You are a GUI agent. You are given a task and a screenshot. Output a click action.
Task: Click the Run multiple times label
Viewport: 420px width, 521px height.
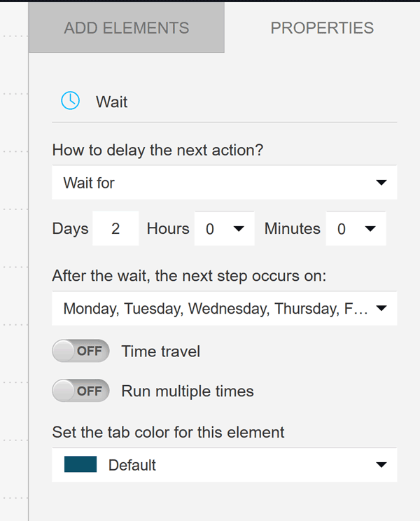click(188, 391)
